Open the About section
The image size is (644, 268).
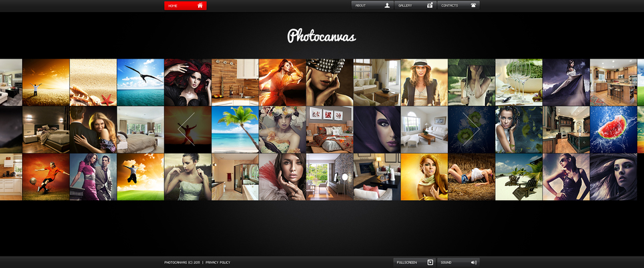pos(372,5)
